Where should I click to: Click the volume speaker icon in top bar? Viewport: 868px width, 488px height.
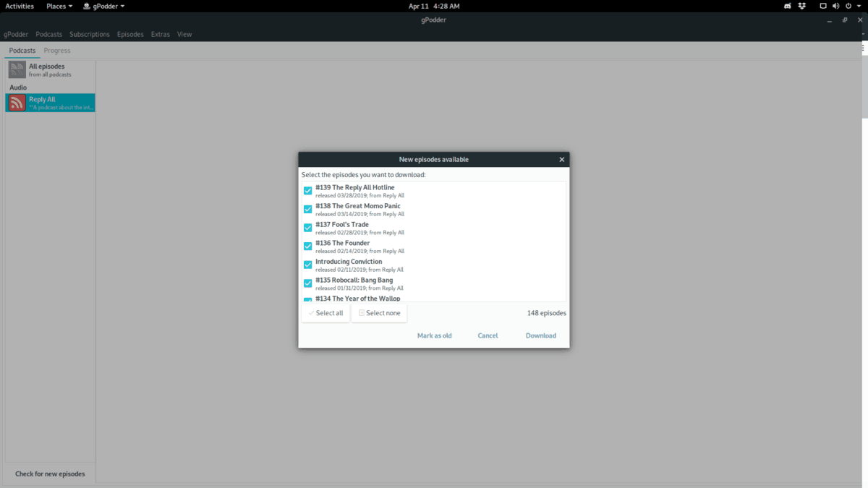coord(835,6)
